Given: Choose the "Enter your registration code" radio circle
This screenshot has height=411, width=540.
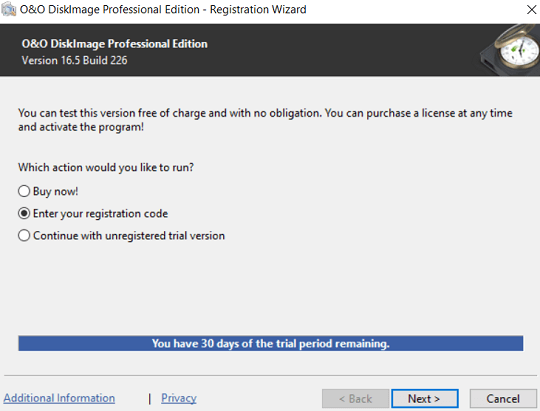Looking at the screenshot, I should [24, 214].
